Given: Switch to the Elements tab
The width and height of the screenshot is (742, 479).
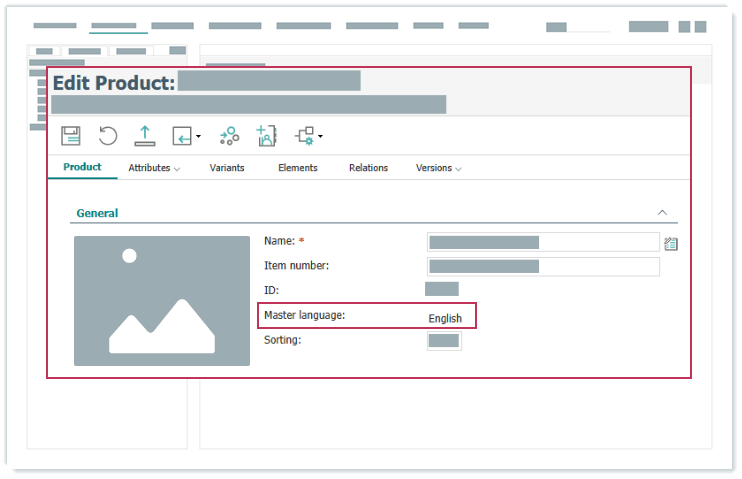Looking at the screenshot, I should point(297,168).
